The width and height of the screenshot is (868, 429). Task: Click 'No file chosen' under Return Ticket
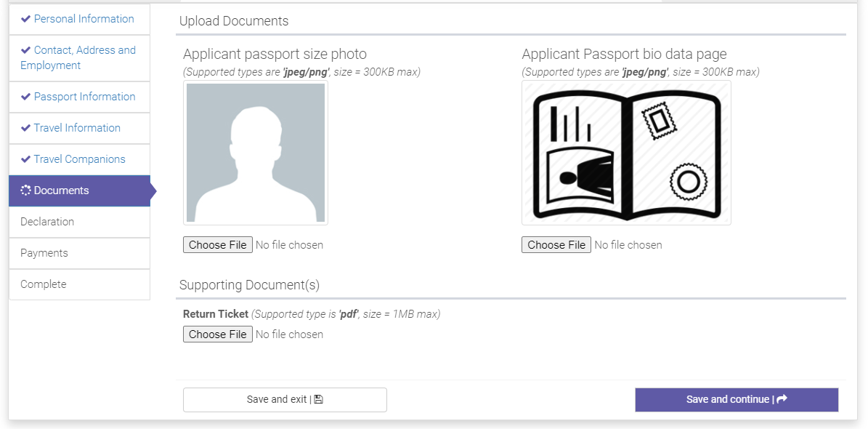click(x=290, y=334)
